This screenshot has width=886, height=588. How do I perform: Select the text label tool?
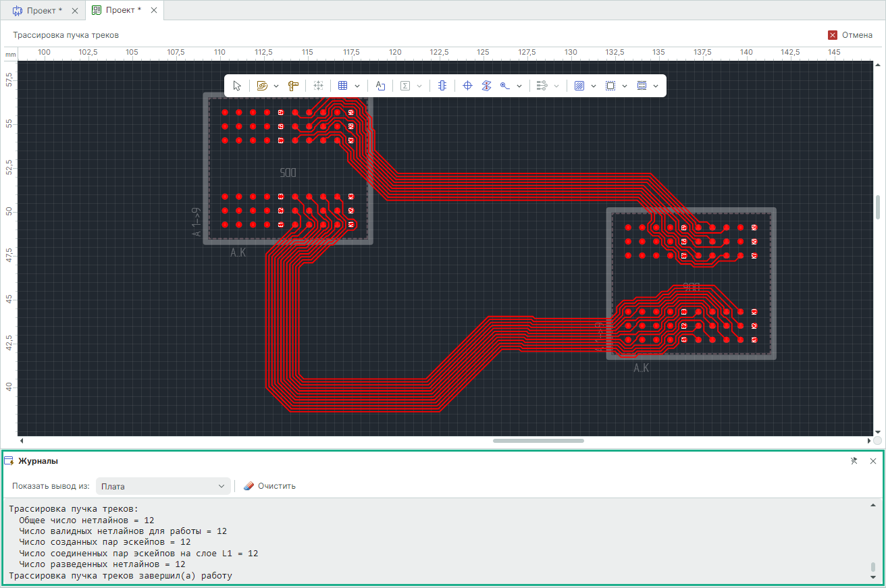tap(380, 86)
